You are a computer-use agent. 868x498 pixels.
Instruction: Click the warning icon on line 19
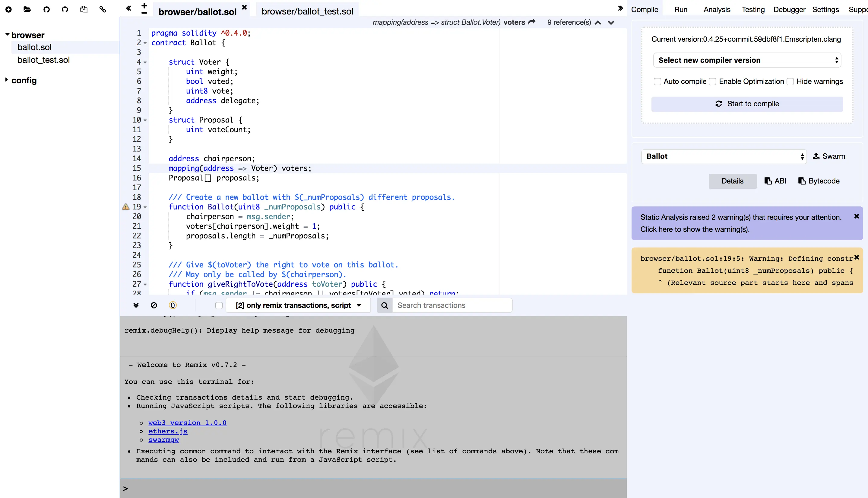pyautogui.click(x=126, y=206)
